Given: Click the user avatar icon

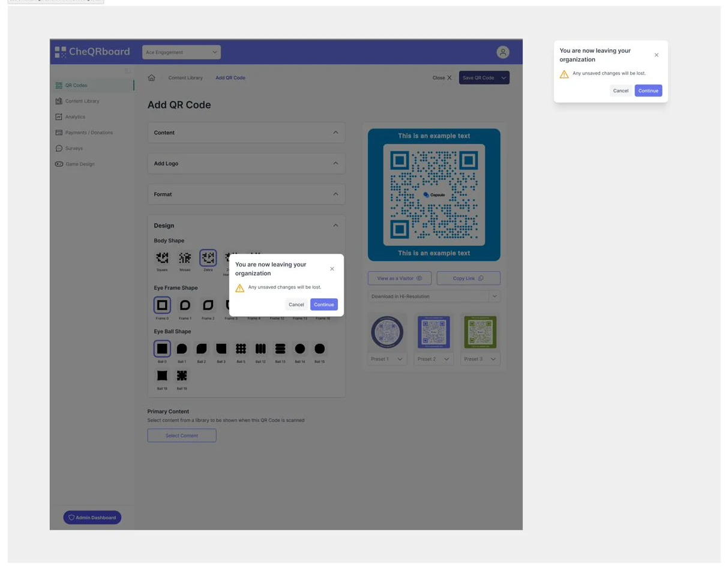Looking at the screenshot, I should tap(503, 52).
